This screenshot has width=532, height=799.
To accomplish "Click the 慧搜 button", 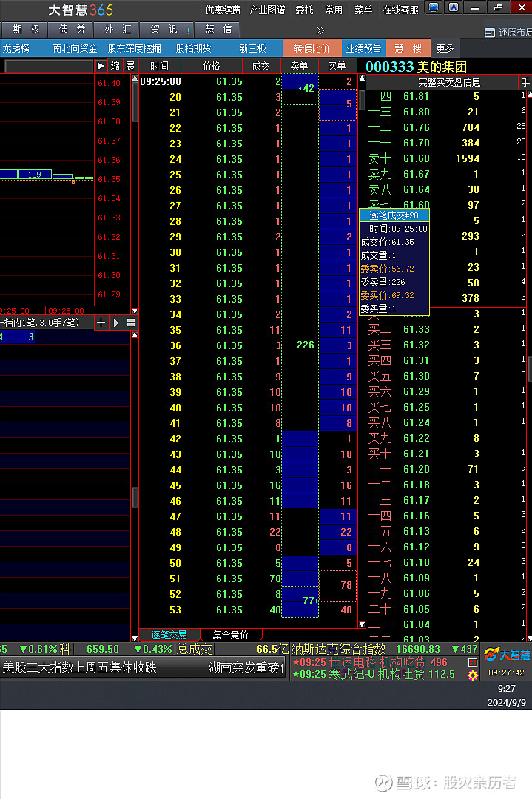I will coord(408,48).
